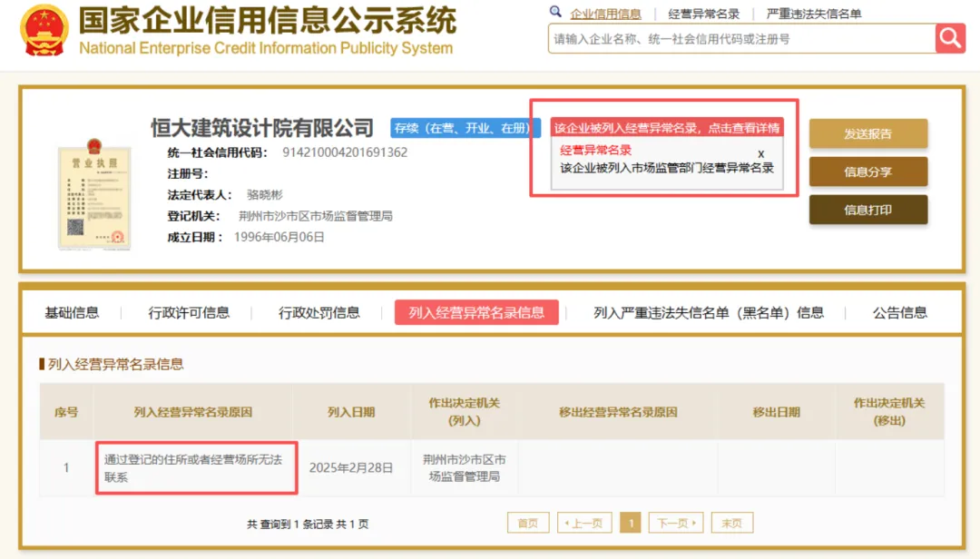Open the 企业信用信息 navigation link
Viewport: 980px width, 559px height.
point(605,13)
